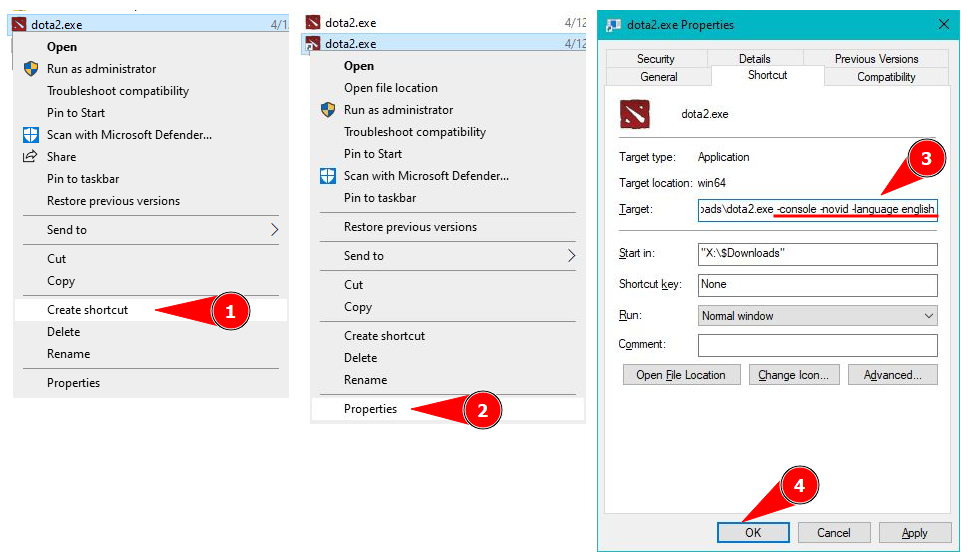Viewport: 968px width, 559px height.
Task: Choose Properties in middle context menu
Action: [448, 409]
